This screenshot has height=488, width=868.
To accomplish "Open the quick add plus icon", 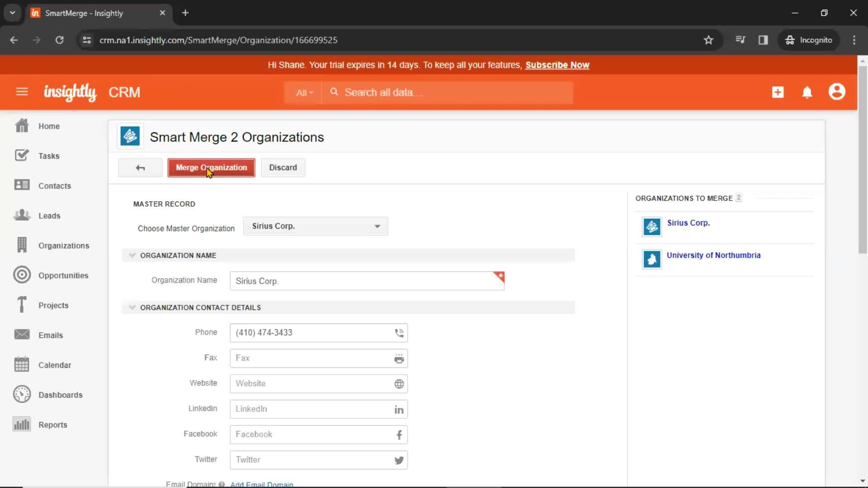I will click(x=778, y=92).
